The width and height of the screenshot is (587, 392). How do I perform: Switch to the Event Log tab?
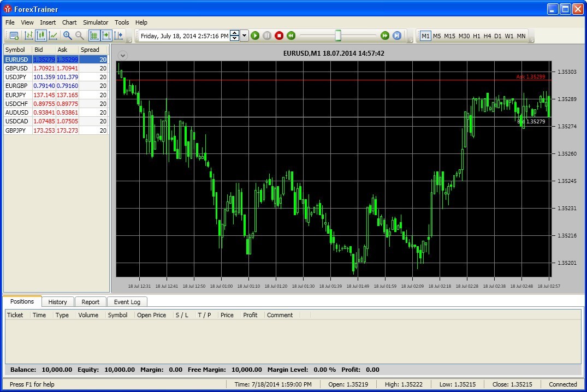pyautogui.click(x=127, y=302)
